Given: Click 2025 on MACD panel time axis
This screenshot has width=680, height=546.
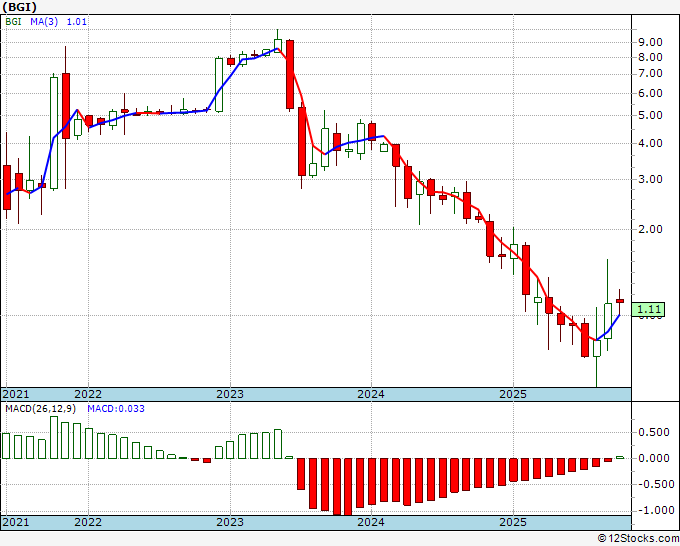Looking at the screenshot, I should [513, 522].
